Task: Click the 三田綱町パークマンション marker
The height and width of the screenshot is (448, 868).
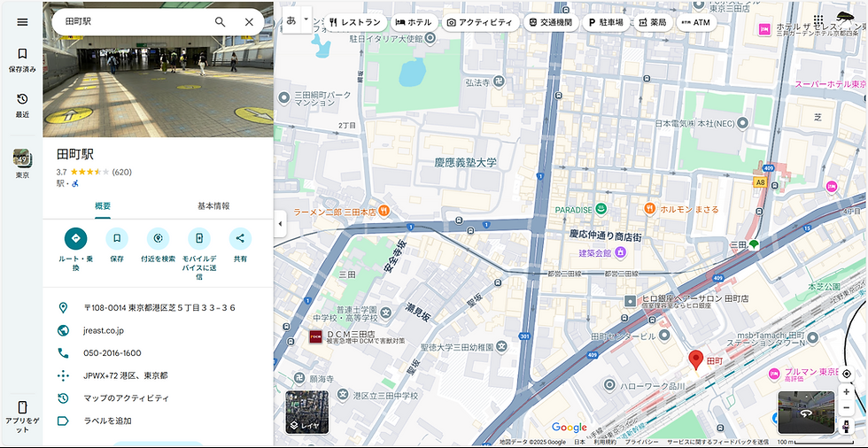Action: pos(284,98)
